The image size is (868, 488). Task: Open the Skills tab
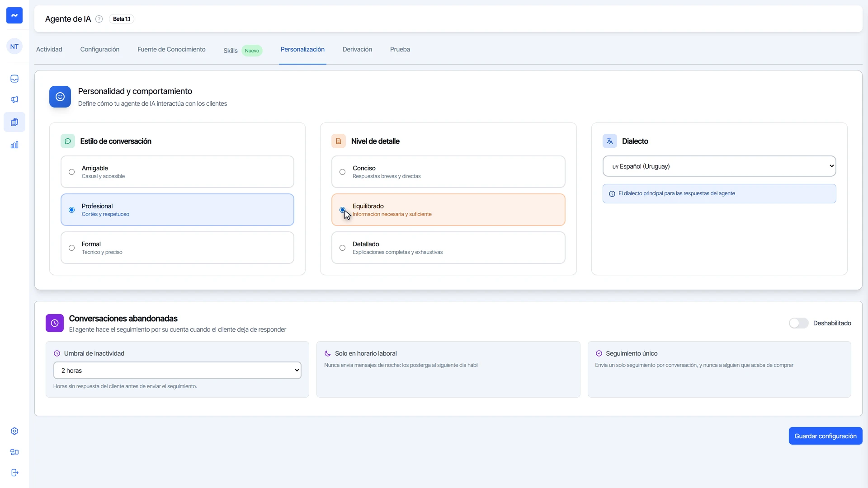(243, 51)
